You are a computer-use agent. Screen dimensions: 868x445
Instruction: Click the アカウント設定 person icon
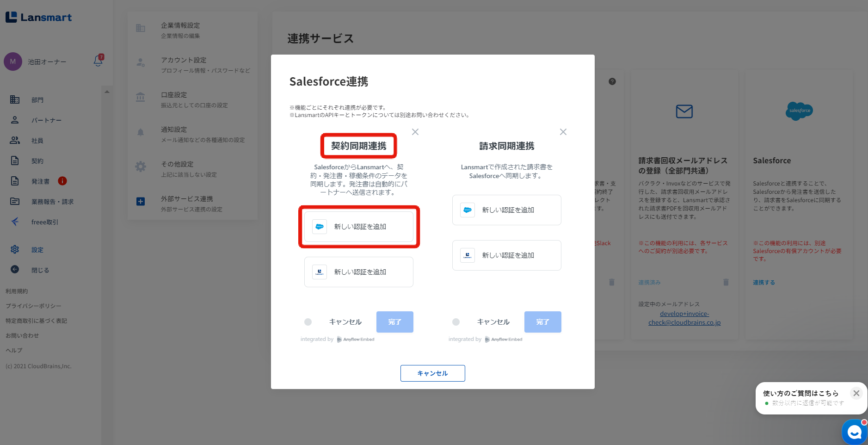(141, 62)
